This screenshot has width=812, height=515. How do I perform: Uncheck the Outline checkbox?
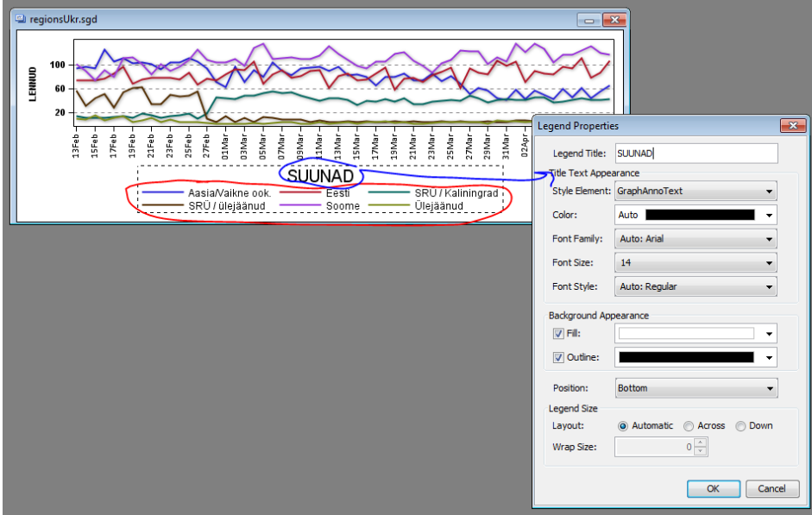click(x=558, y=357)
